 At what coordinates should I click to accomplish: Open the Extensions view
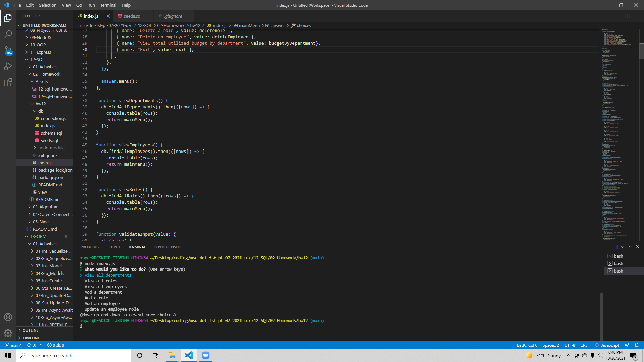pos(8,82)
